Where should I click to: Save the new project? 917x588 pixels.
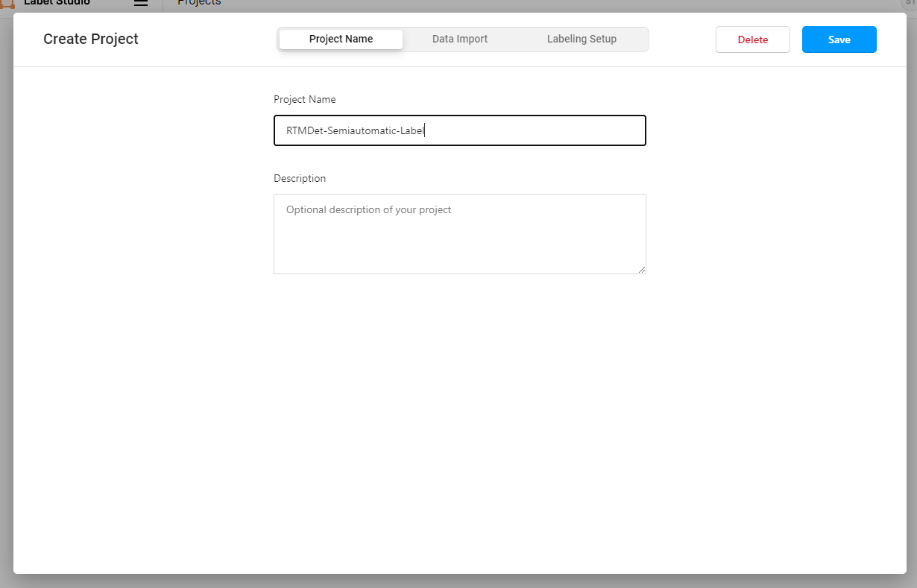point(839,39)
